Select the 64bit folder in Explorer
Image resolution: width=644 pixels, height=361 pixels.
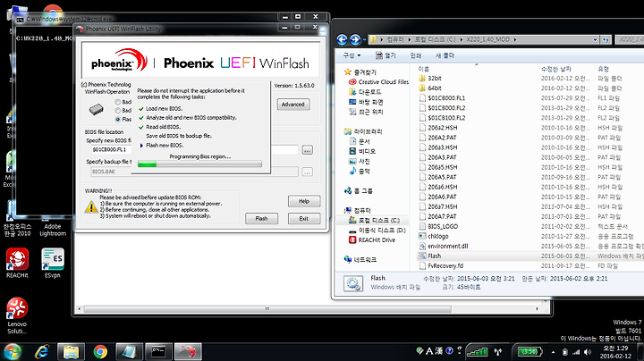click(435, 88)
